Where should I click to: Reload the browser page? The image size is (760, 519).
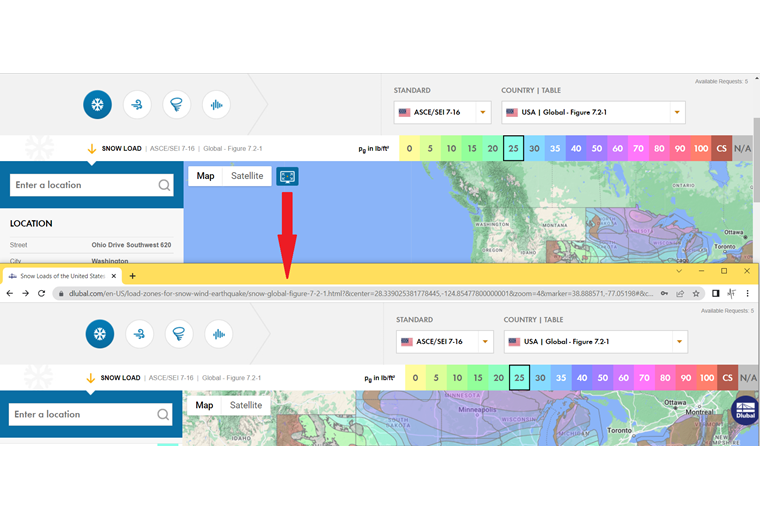pyautogui.click(x=42, y=293)
